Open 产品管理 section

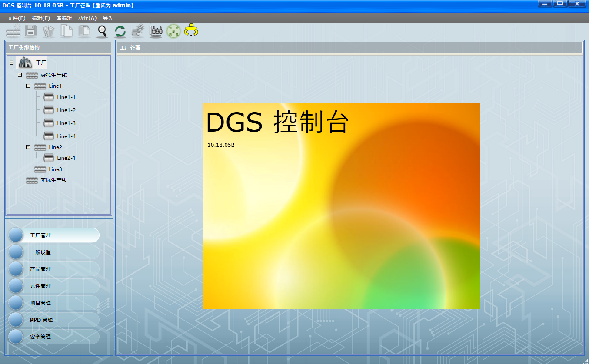(x=54, y=269)
